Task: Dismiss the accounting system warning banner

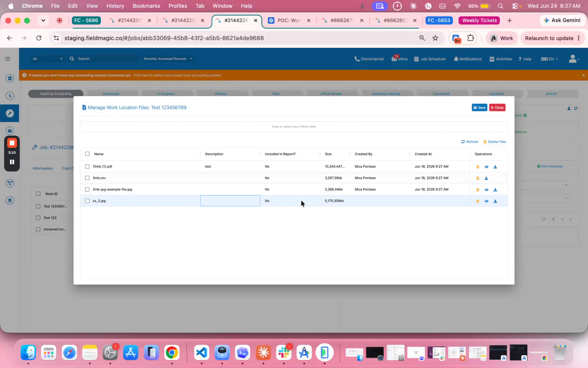Action: point(583,75)
